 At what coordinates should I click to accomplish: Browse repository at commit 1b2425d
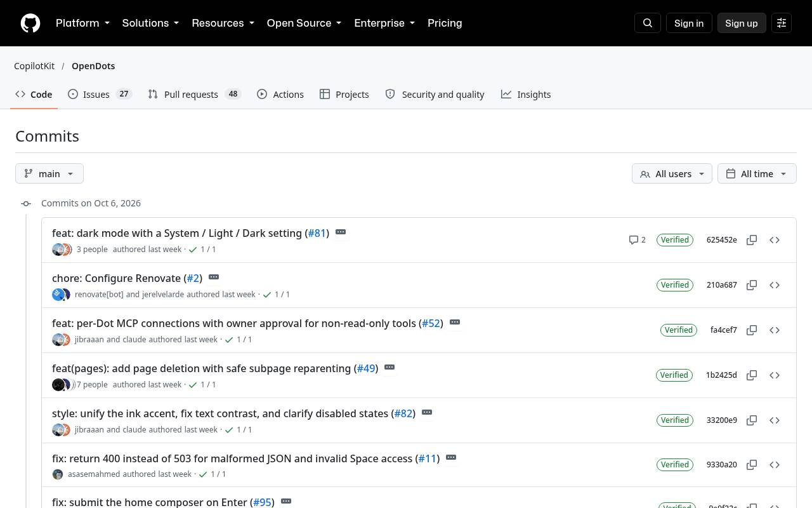(x=775, y=375)
